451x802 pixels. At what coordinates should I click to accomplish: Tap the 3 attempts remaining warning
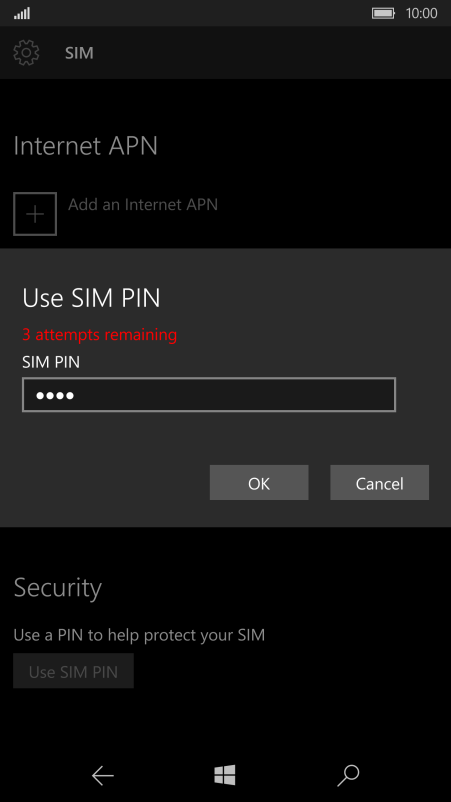click(100, 335)
